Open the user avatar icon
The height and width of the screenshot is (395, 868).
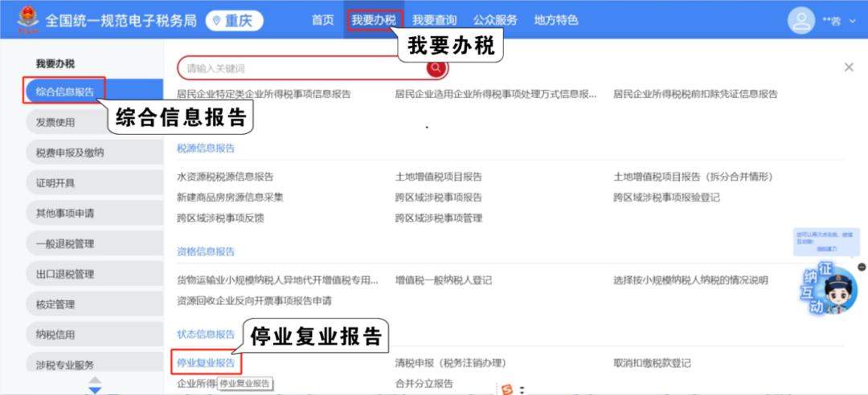pyautogui.click(x=801, y=21)
